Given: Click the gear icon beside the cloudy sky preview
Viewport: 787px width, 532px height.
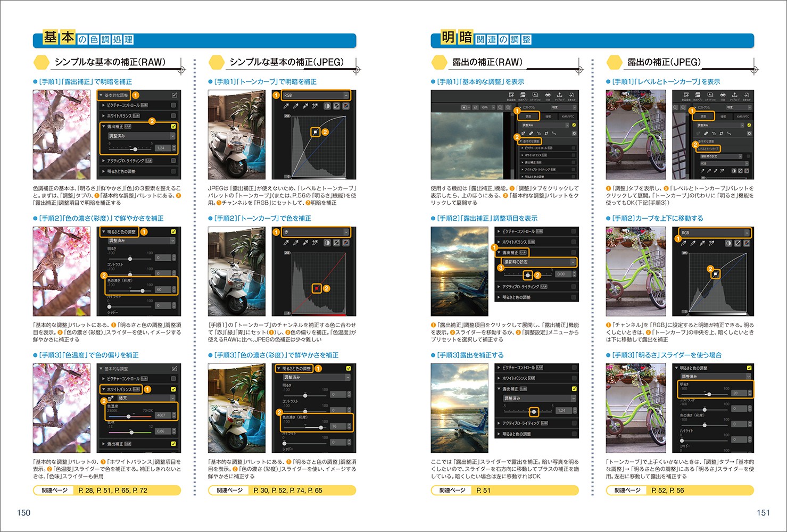Looking at the screenshot, I should 574,133.
